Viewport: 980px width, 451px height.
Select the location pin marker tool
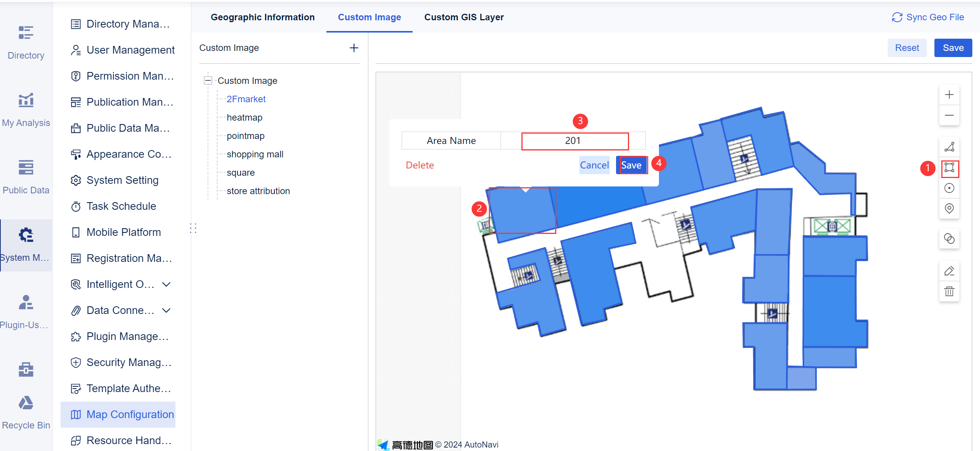click(x=949, y=209)
